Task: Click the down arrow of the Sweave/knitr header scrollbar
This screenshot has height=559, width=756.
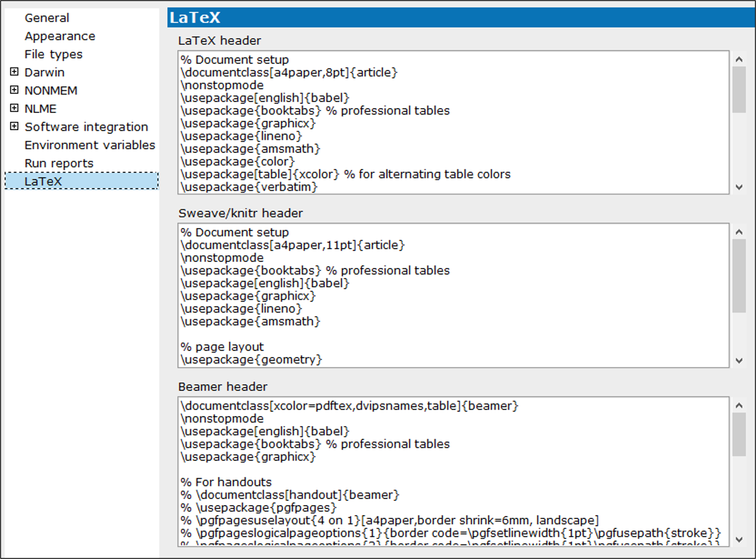Action: coord(739,360)
